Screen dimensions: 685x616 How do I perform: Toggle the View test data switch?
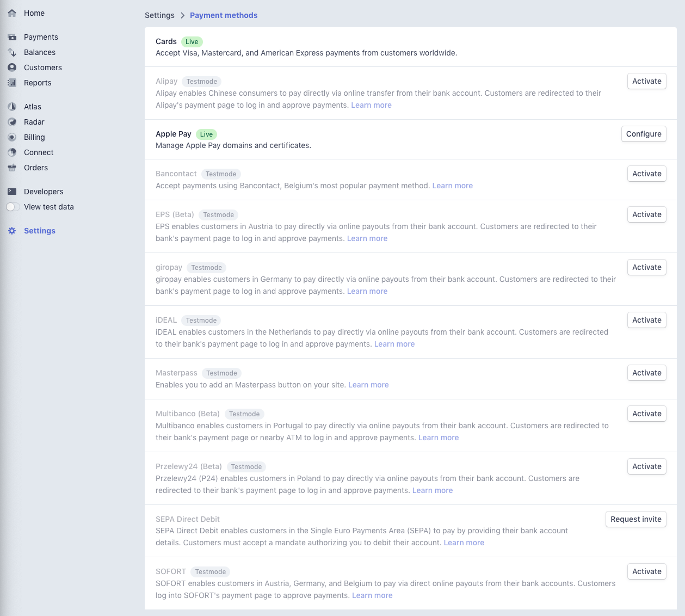tap(13, 207)
